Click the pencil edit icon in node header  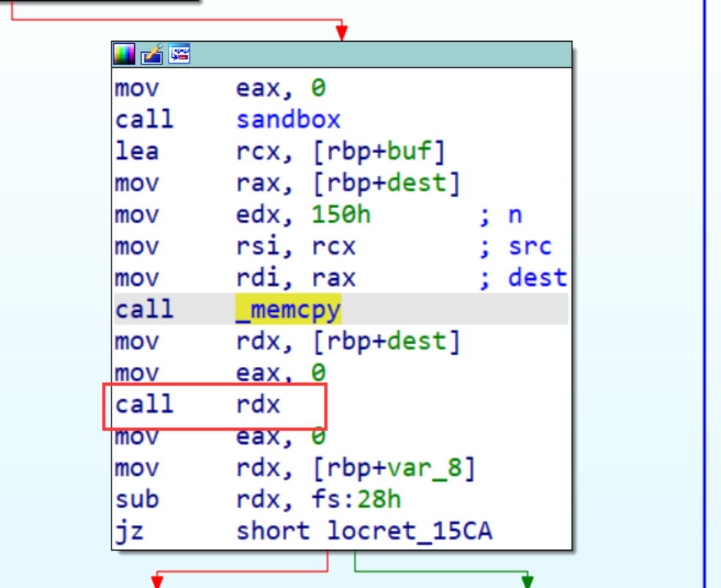[x=152, y=54]
